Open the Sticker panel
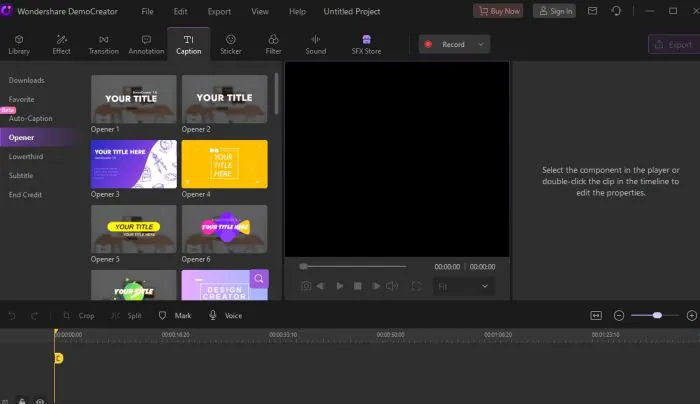The width and height of the screenshot is (700, 404). 231,45
